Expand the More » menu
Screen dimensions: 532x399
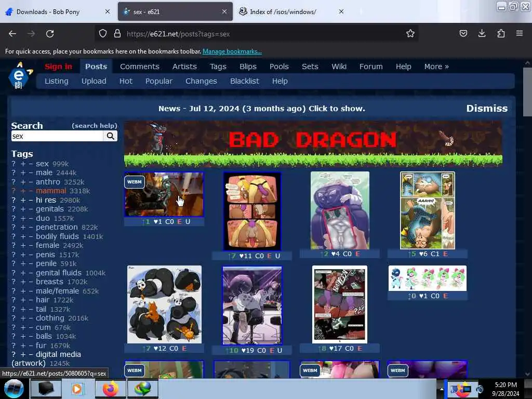[x=436, y=66]
